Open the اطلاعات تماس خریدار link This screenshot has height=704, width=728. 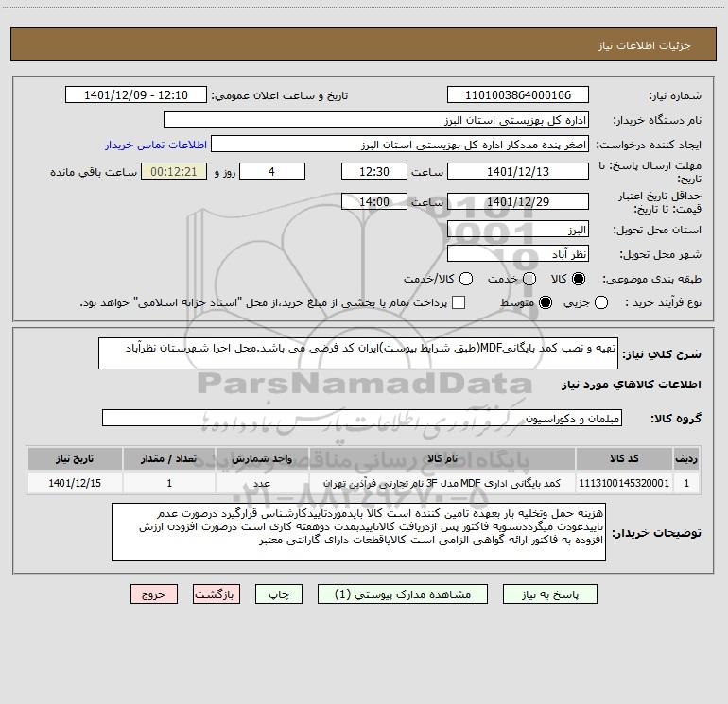pyautogui.click(x=156, y=145)
